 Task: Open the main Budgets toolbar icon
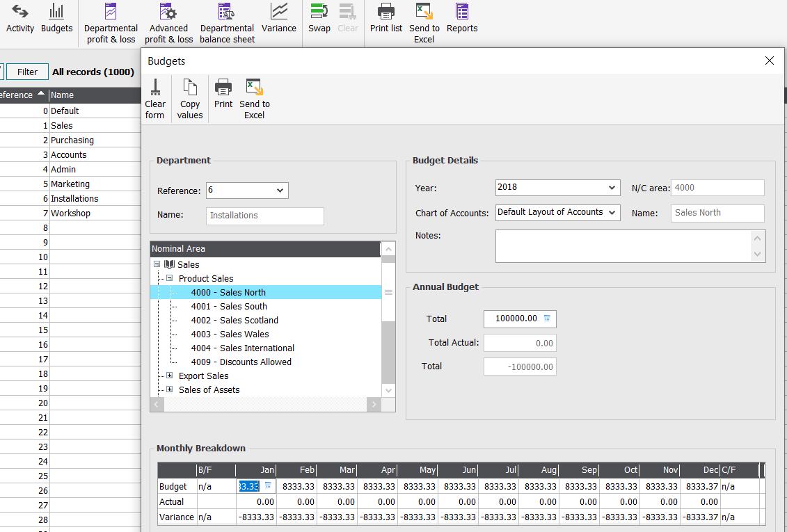57,19
